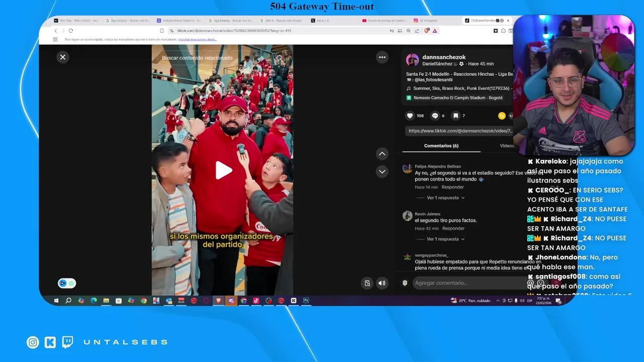Select the Comentarios (6) tab

click(x=441, y=146)
